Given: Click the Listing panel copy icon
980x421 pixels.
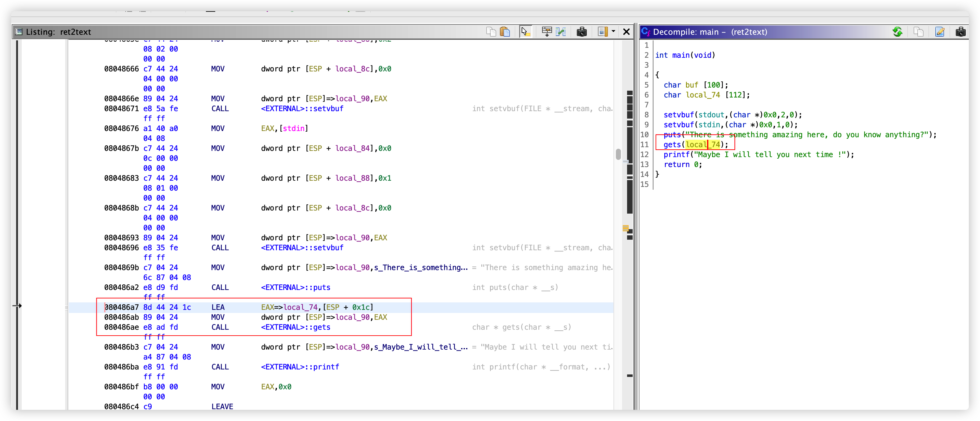Looking at the screenshot, I should tap(491, 32).
